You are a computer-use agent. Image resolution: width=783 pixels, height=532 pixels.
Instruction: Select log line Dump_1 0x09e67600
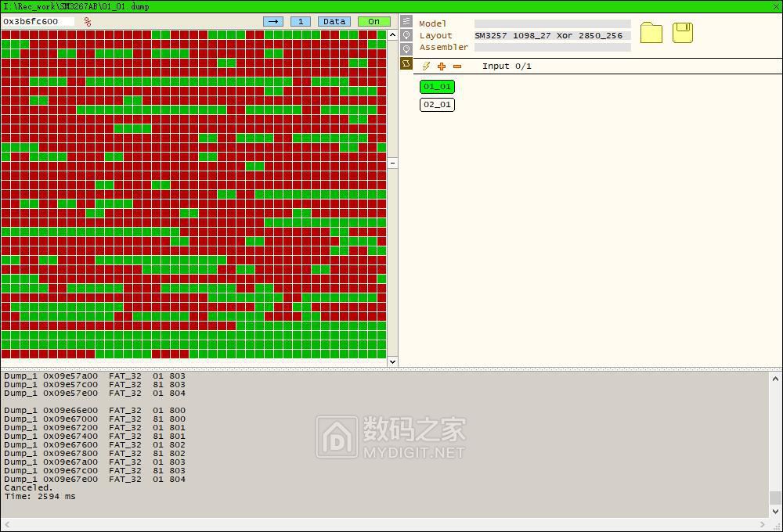point(95,444)
